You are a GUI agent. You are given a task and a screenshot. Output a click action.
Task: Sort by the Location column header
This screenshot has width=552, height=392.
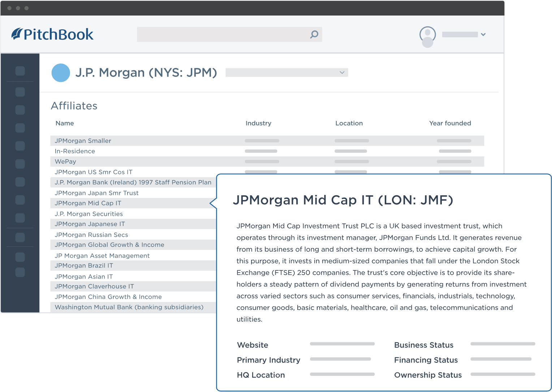tap(349, 123)
